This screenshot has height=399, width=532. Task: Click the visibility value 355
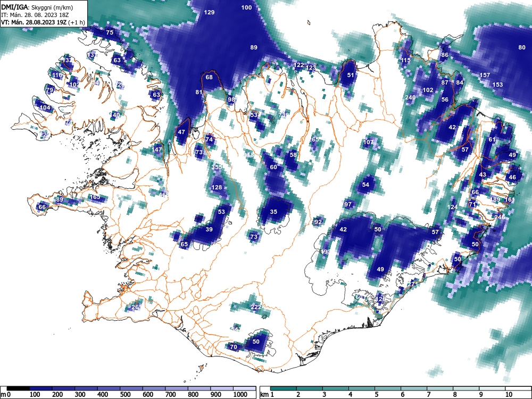[x=217, y=167]
